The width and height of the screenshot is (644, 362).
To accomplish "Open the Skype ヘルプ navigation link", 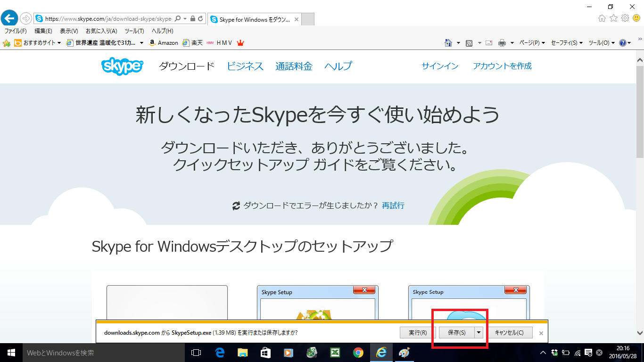I will [x=338, y=66].
